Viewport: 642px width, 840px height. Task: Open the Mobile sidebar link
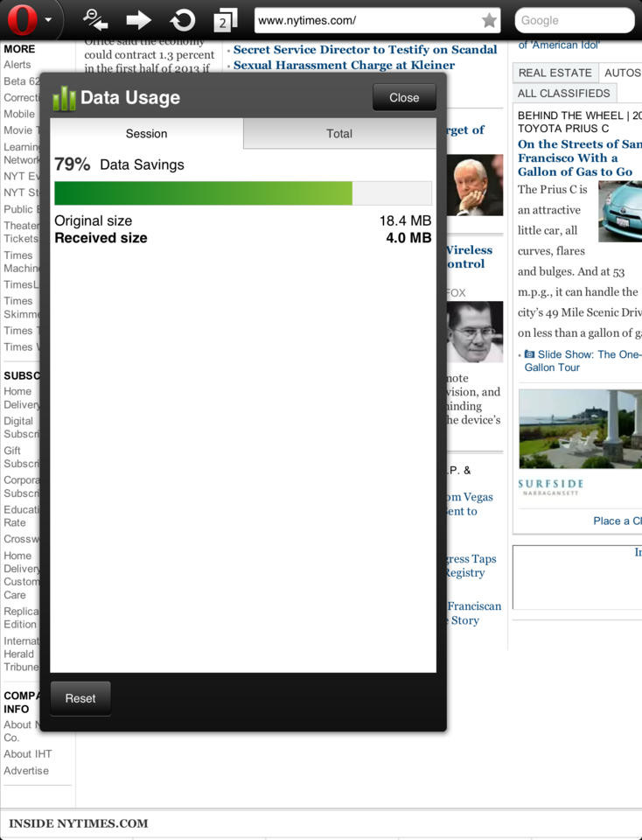click(19, 114)
